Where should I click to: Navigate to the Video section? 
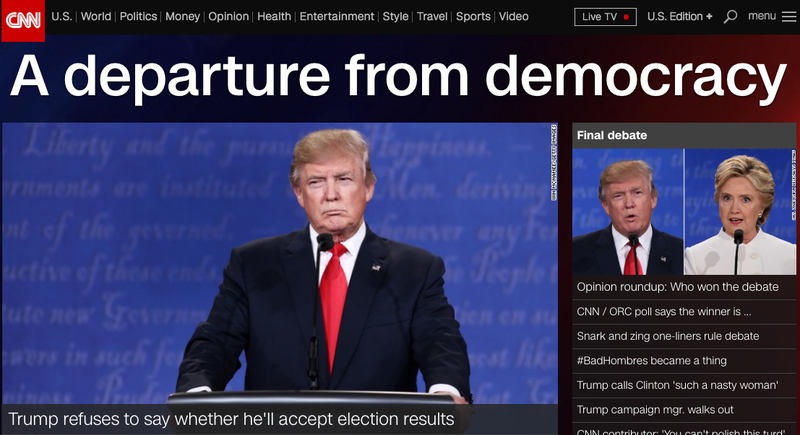pyautogui.click(x=513, y=16)
